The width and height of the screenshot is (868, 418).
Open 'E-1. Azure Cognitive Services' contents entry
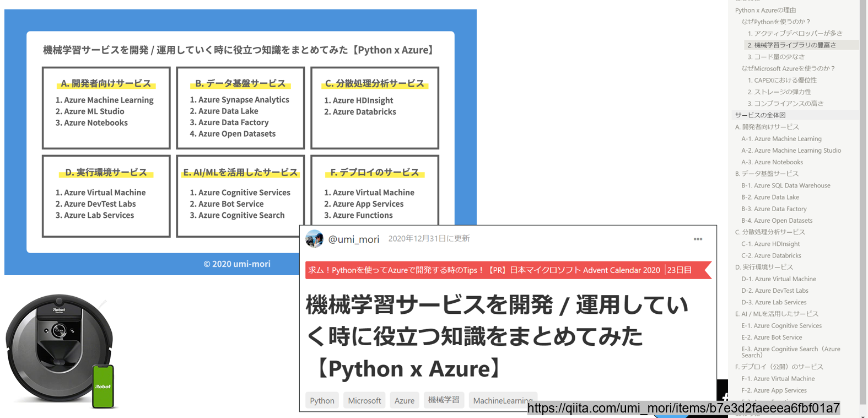click(x=781, y=326)
